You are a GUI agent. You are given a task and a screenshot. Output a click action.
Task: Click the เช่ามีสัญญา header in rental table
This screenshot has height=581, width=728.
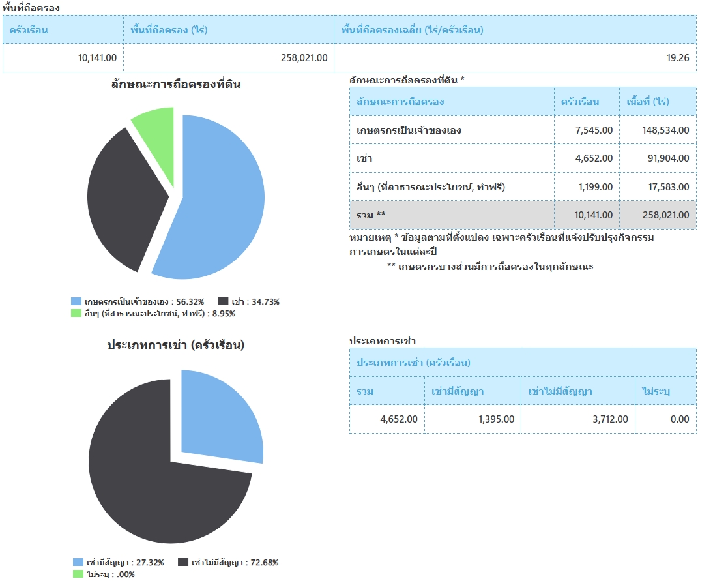458,391
